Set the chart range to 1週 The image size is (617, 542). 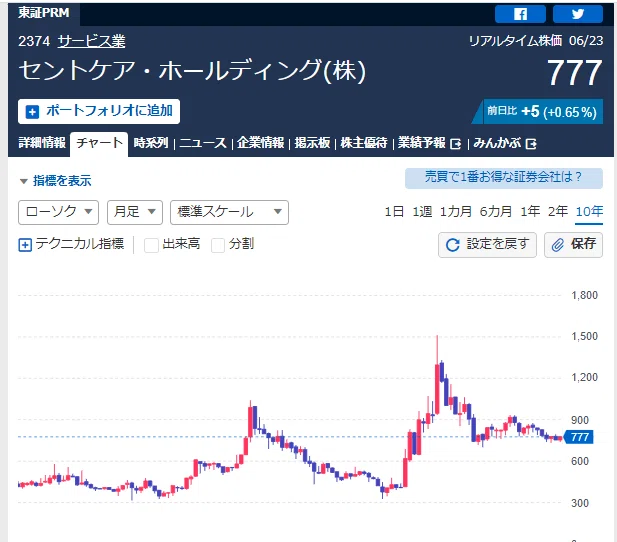coord(422,212)
